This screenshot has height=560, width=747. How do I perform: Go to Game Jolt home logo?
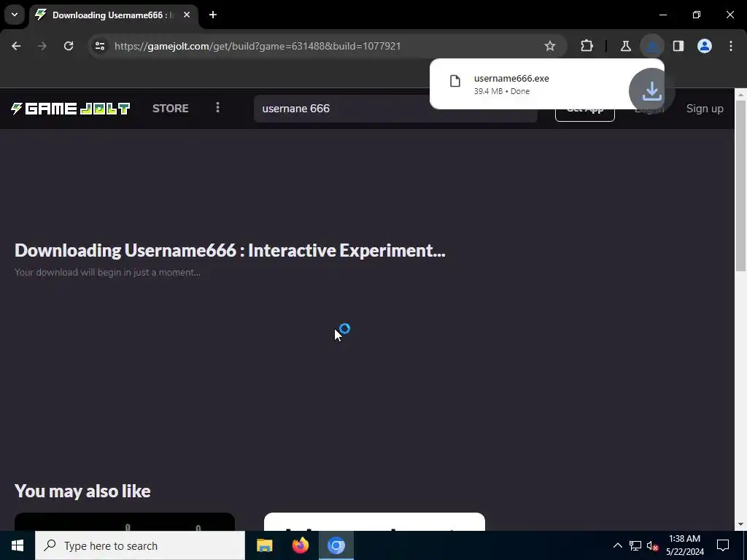tap(71, 109)
